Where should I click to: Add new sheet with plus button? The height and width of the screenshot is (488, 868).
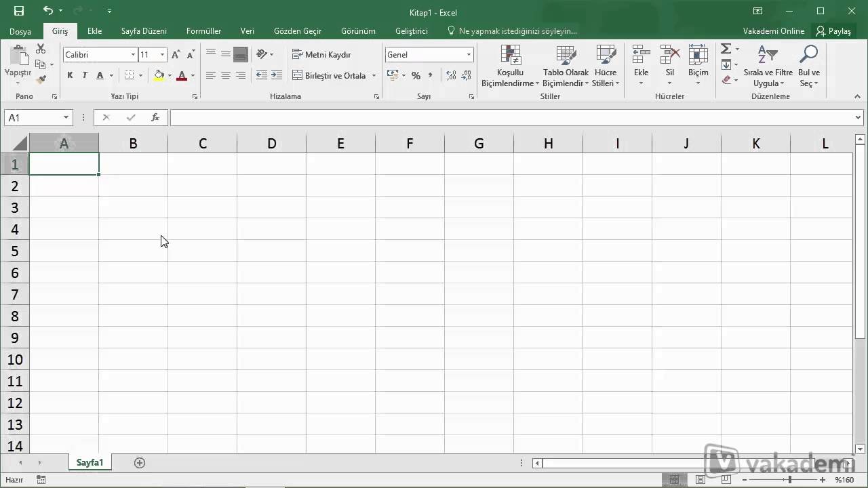[140, 462]
